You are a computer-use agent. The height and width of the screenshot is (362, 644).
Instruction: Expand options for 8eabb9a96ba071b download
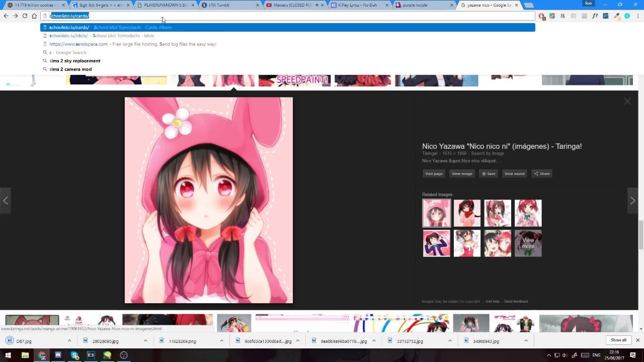[x=374, y=340]
